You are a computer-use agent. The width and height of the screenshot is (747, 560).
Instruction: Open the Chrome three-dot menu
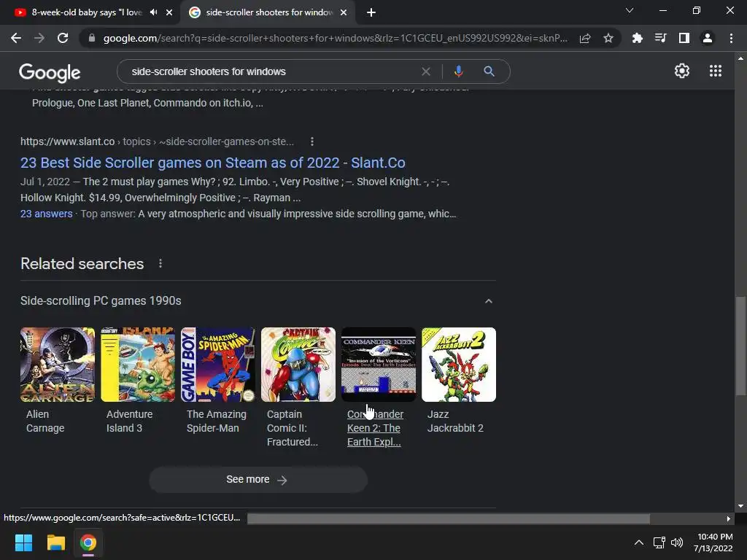pyautogui.click(x=731, y=38)
